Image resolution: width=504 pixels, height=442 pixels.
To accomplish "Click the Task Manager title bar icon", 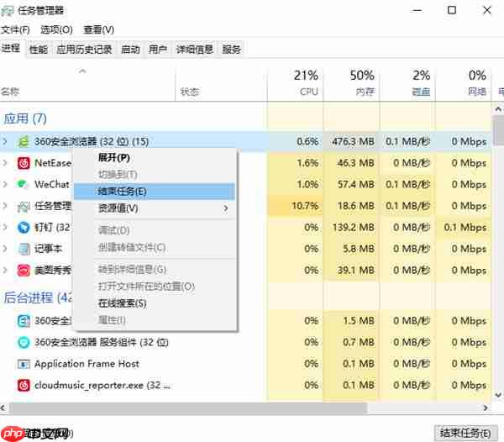I will coord(8,10).
